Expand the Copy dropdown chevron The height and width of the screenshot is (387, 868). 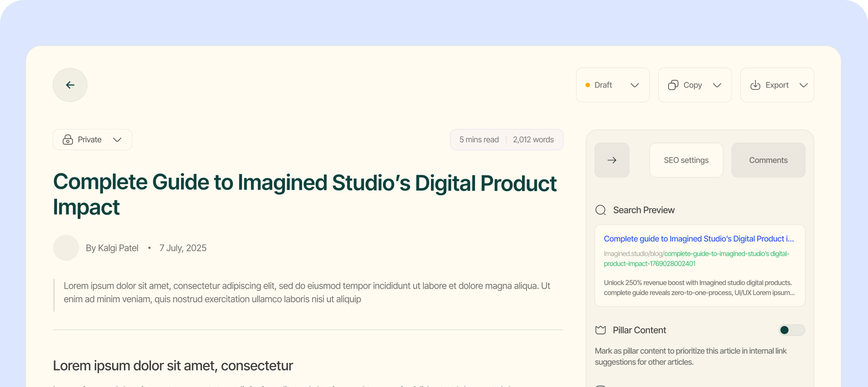717,85
